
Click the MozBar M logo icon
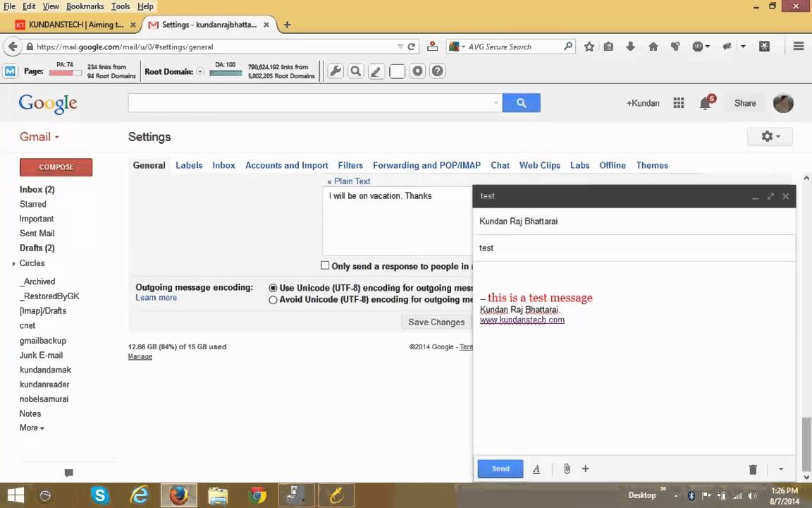point(10,71)
